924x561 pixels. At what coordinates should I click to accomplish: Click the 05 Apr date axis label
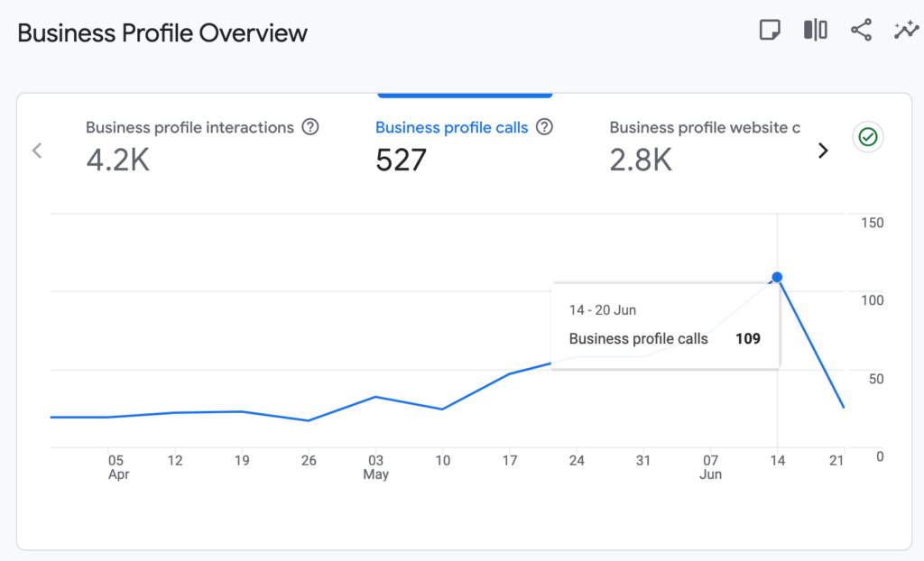click(x=117, y=467)
